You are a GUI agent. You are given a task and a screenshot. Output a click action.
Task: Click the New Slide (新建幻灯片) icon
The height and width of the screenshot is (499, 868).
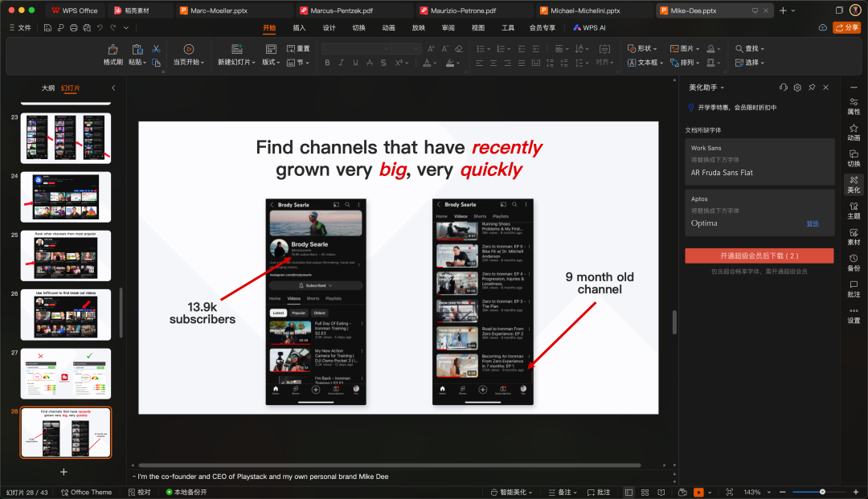pyautogui.click(x=237, y=49)
